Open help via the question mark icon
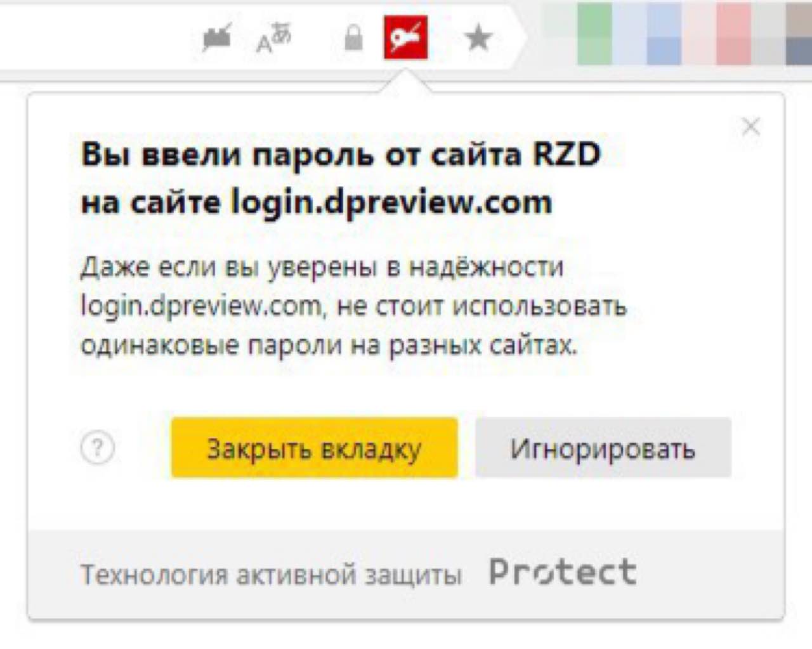Image resolution: width=812 pixels, height=649 pixels. 98,448
